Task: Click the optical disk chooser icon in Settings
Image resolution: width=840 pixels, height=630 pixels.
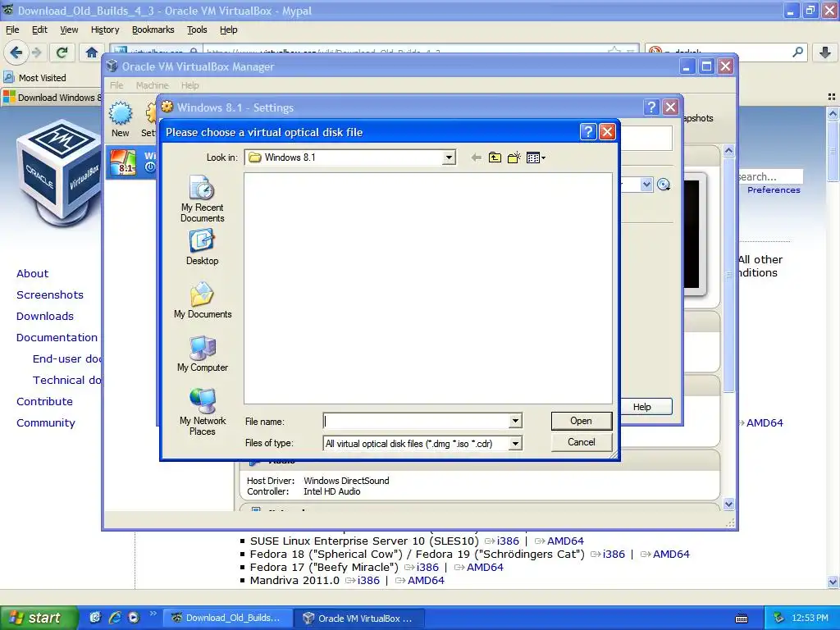Action: 664,185
